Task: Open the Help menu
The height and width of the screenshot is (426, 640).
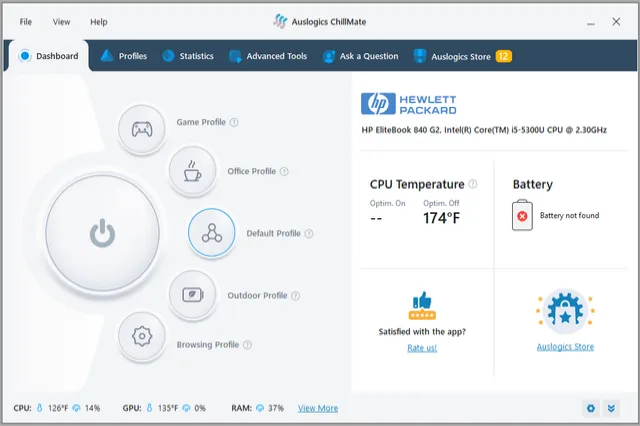Action: (99, 22)
